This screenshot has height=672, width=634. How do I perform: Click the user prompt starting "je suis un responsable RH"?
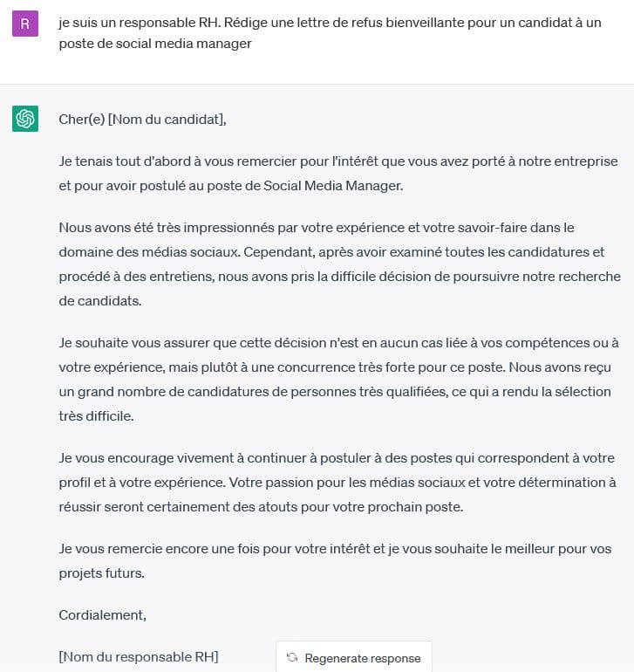(330, 23)
